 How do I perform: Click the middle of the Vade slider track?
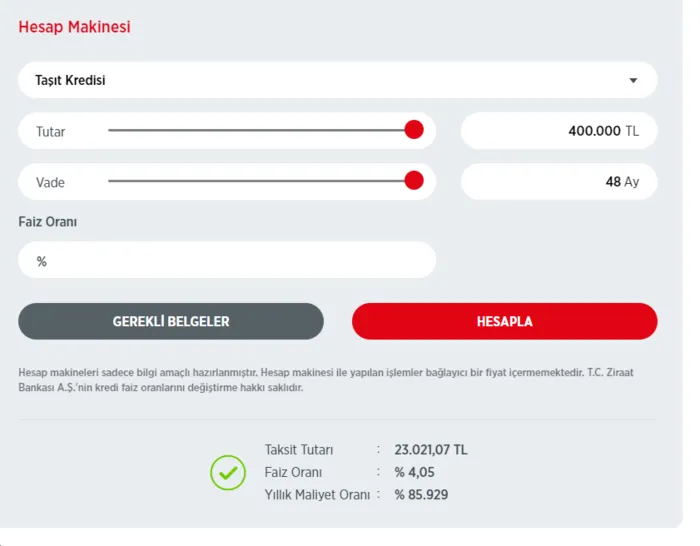(x=260, y=181)
